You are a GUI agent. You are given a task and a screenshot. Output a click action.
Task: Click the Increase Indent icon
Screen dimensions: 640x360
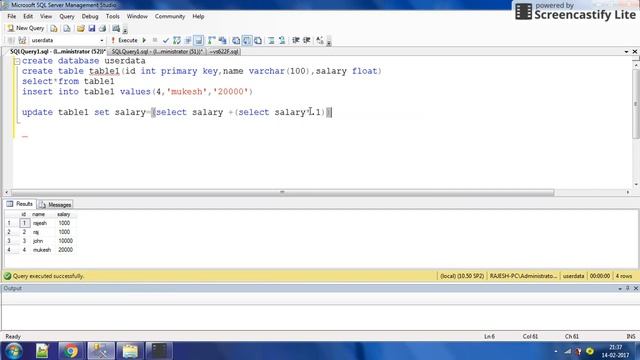tap(307, 40)
